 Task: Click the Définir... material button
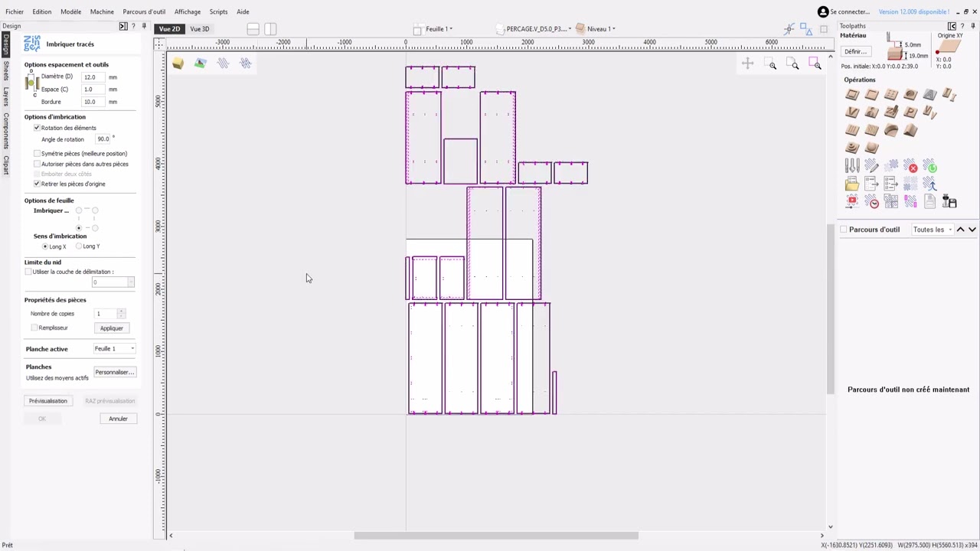855,51
